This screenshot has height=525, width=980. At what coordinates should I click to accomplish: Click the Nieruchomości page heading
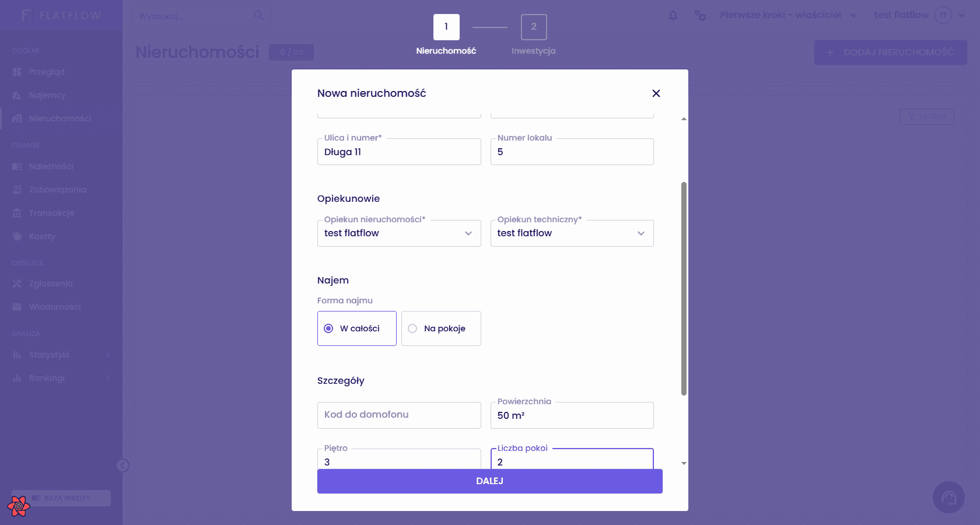(197, 52)
